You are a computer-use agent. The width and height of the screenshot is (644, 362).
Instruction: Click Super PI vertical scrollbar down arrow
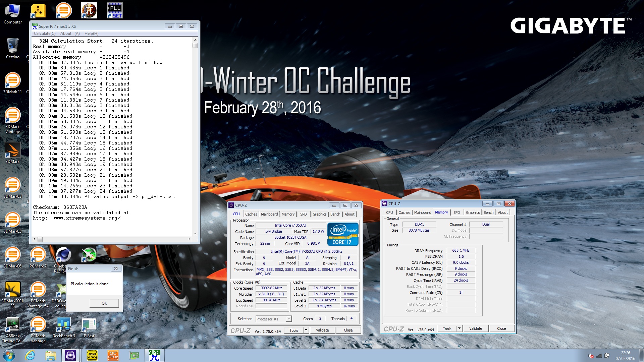point(195,234)
